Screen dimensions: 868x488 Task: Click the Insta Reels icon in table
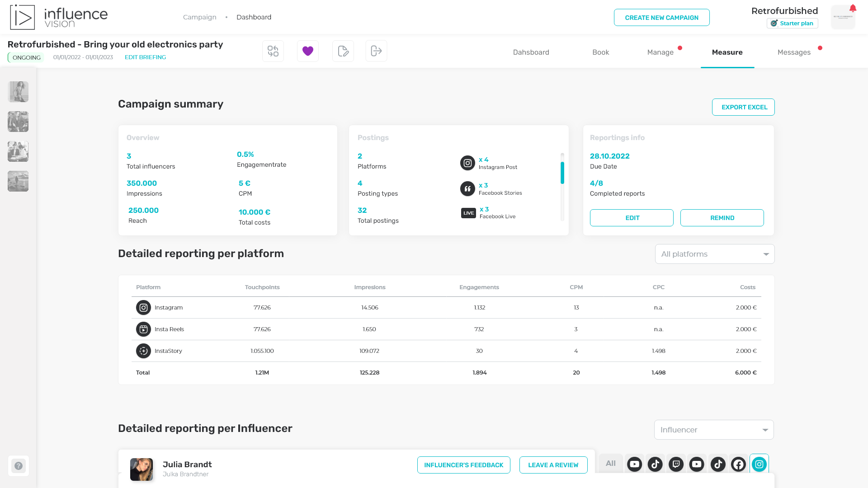point(142,329)
